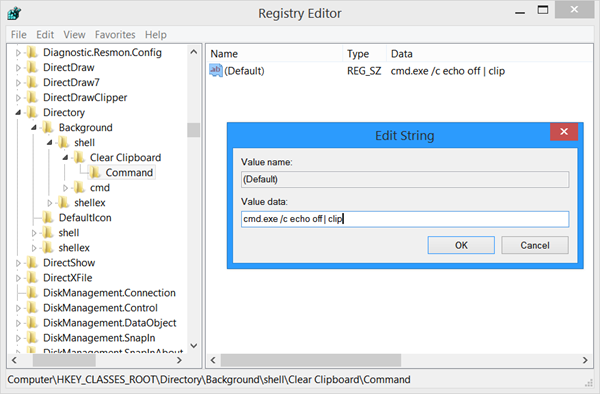
Task: Collapse the Background key
Action: tap(34, 127)
